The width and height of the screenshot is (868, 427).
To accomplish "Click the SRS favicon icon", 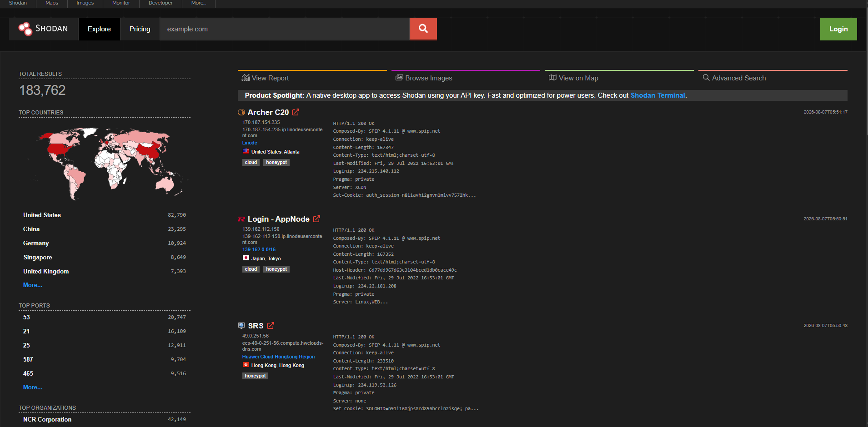I will click(241, 326).
